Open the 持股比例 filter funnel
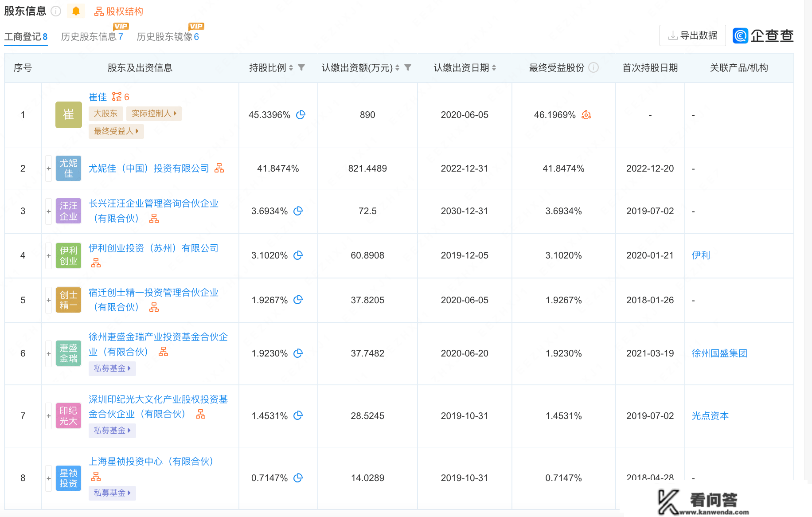 pos(301,67)
